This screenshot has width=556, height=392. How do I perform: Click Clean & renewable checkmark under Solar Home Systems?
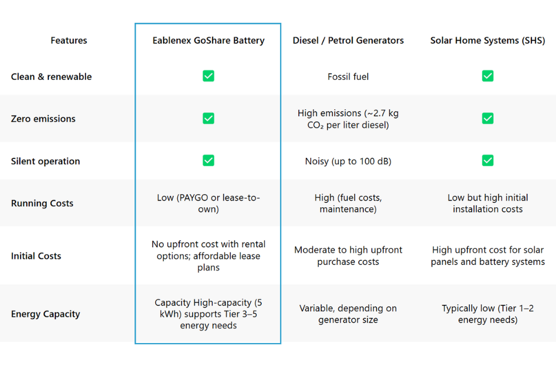pos(488,76)
